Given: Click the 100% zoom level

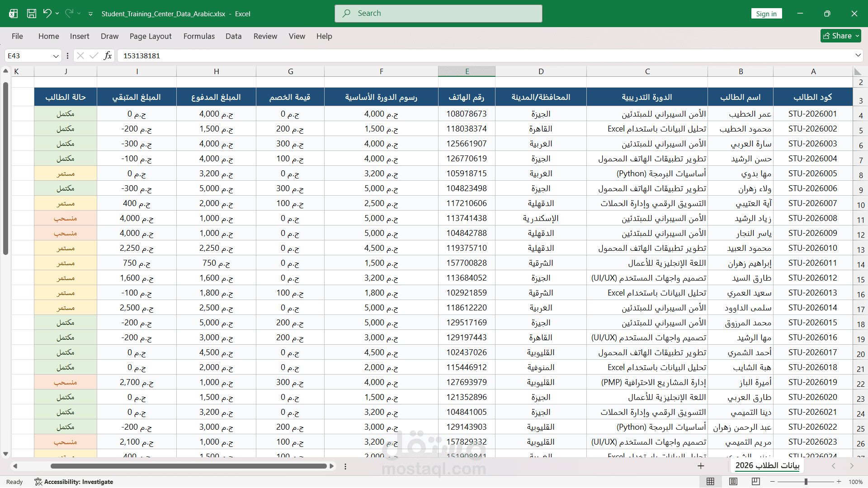Looking at the screenshot, I should tap(855, 482).
